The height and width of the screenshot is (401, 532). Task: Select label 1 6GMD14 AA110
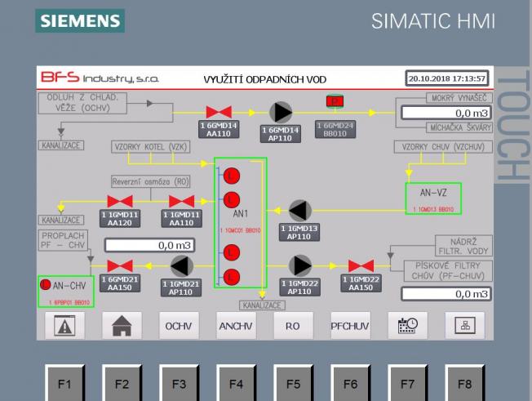219,129
